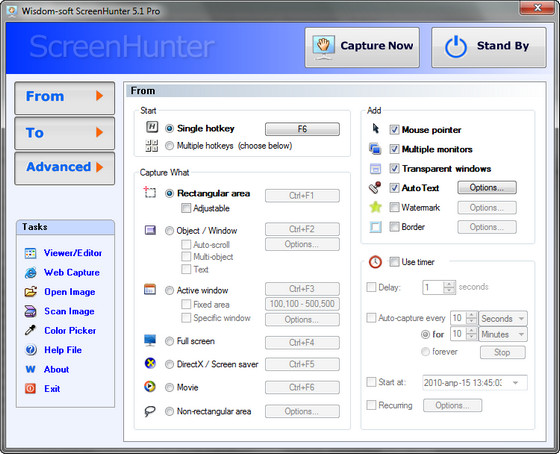Select the forever radio button
Screen dimensions: 560x454
pos(425,352)
